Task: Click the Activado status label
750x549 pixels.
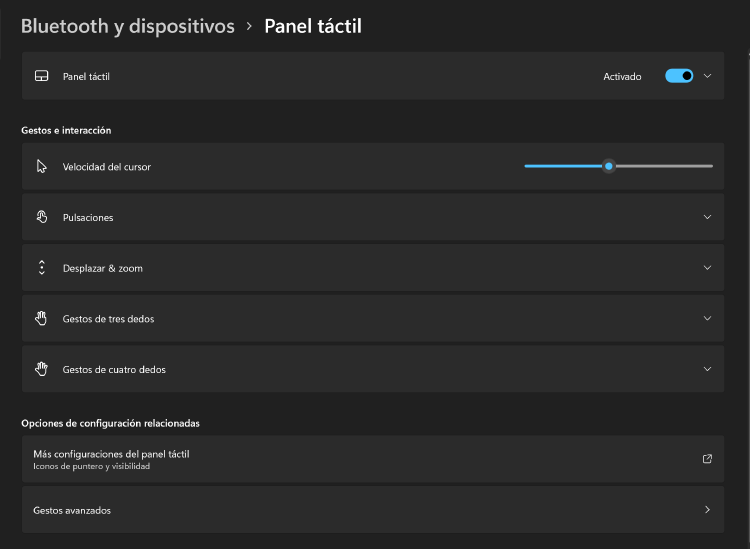Action: pos(622,76)
